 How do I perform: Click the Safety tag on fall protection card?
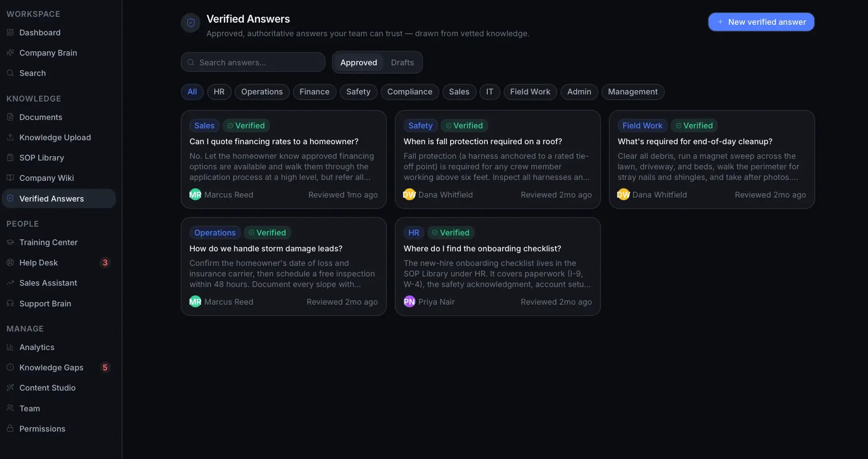(x=420, y=126)
